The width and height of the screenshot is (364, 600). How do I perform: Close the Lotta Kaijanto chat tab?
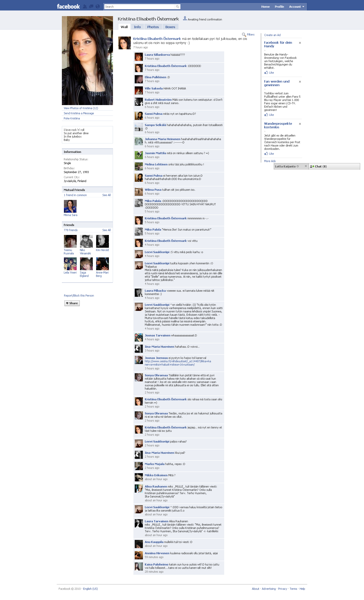click(306, 166)
